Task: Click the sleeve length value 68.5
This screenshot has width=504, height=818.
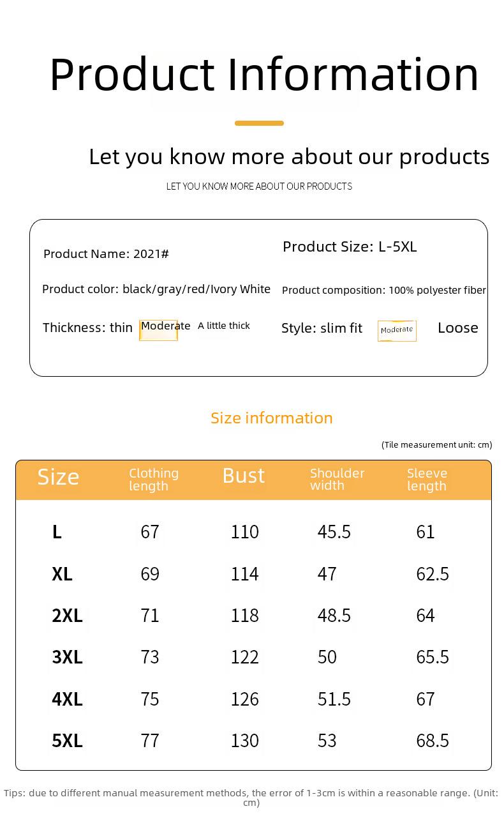Action: pyautogui.click(x=433, y=741)
